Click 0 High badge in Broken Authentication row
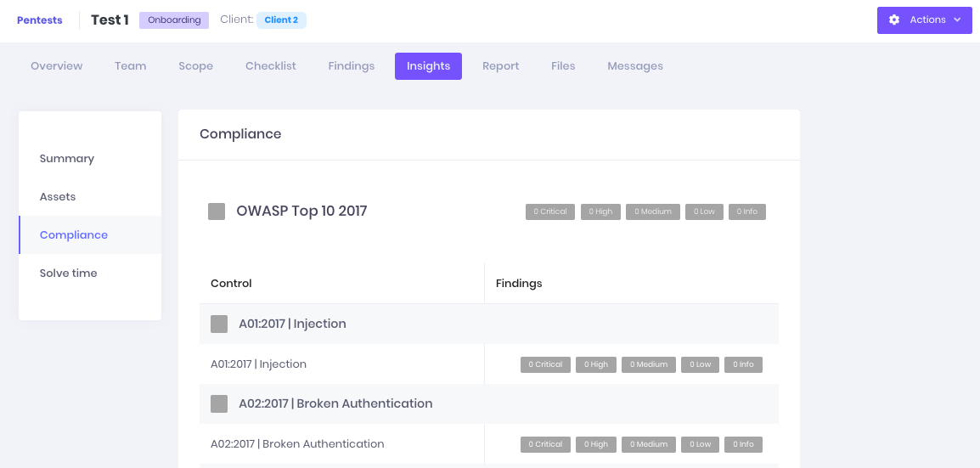 [596, 445]
